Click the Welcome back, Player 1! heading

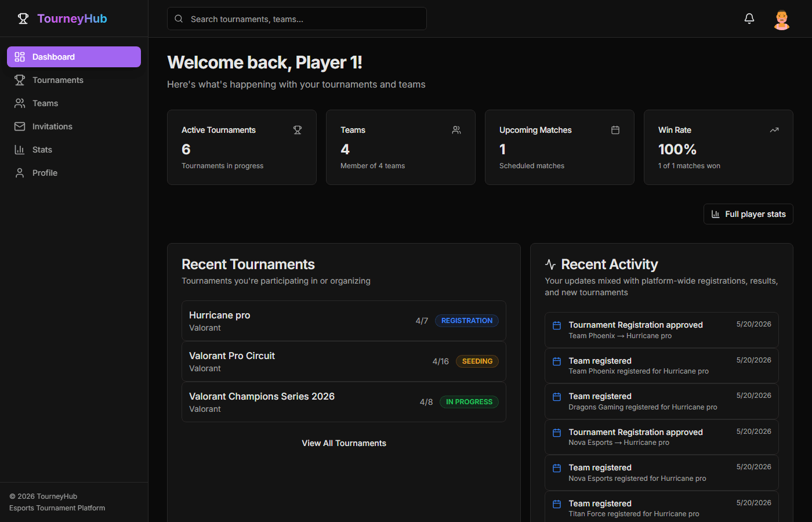tap(264, 63)
